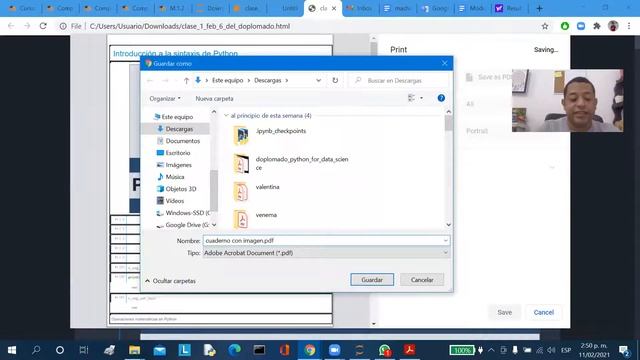Expand the address path history dropdown
This screenshot has width=640, height=360.
pyautogui.click(x=318, y=80)
